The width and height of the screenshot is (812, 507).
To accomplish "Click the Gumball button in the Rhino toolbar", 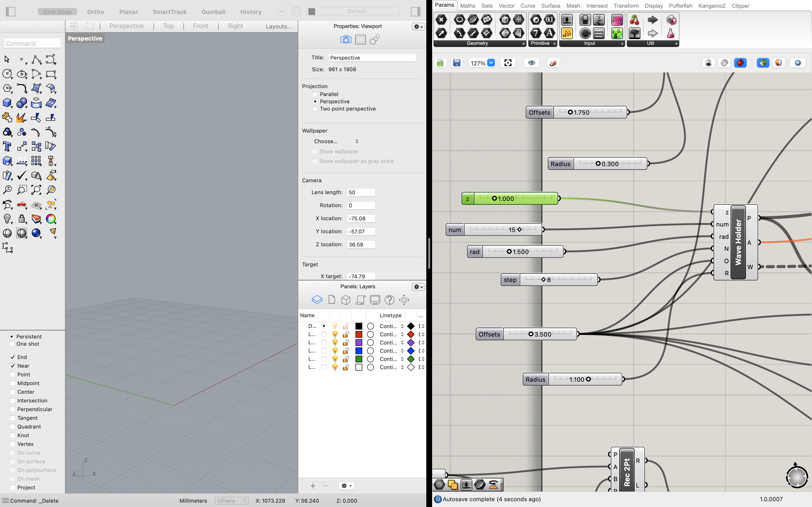I will point(213,12).
